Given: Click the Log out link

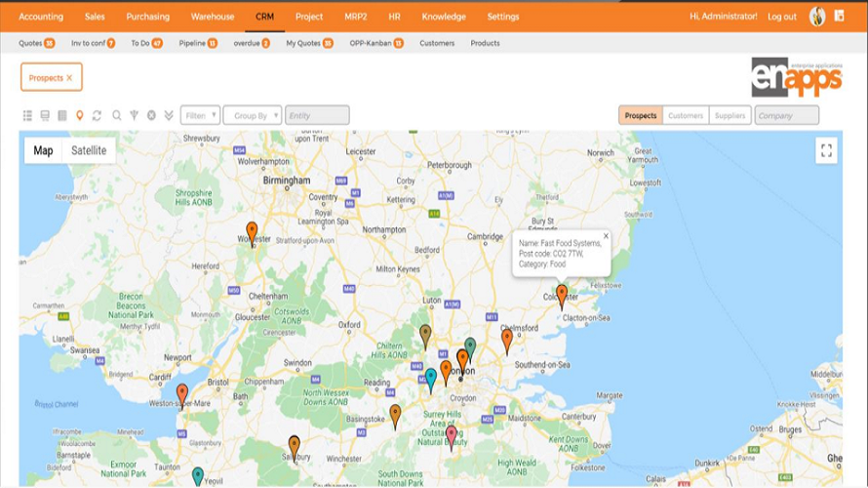Looking at the screenshot, I should (x=781, y=17).
